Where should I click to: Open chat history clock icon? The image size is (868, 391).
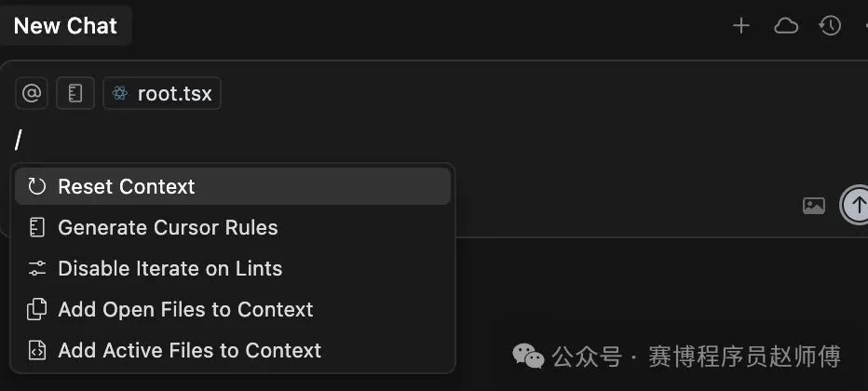coord(829,26)
